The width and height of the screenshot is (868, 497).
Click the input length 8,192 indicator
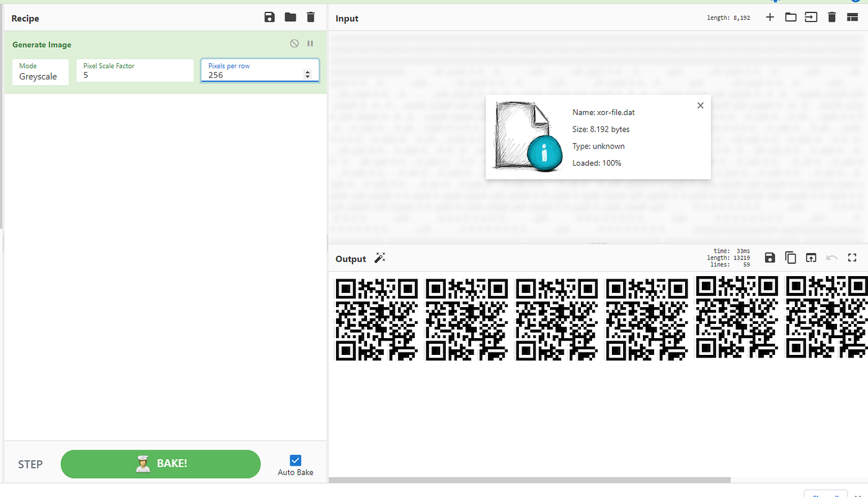(728, 18)
